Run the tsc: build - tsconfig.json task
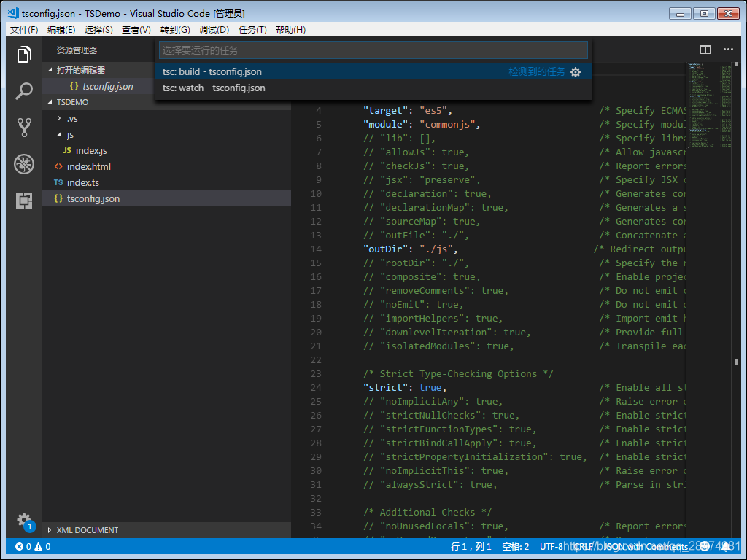Viewport: 747px width, 560px height. (x=373, y=72)
